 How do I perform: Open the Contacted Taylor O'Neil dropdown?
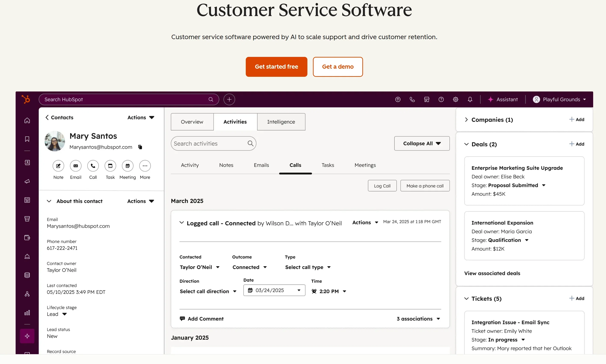coord(199,267)
